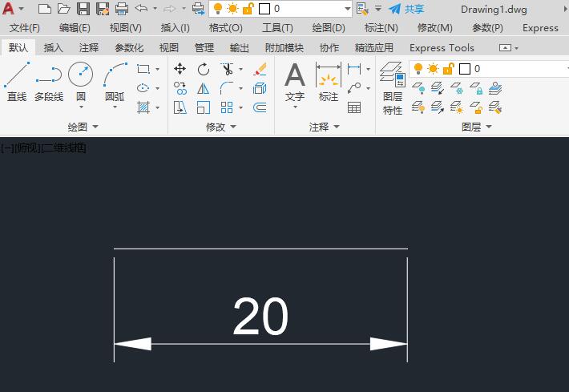Expand the Annotation panel (注释) flyout
569x392 pixels.
pyautogui.click(x=325, y=127)
